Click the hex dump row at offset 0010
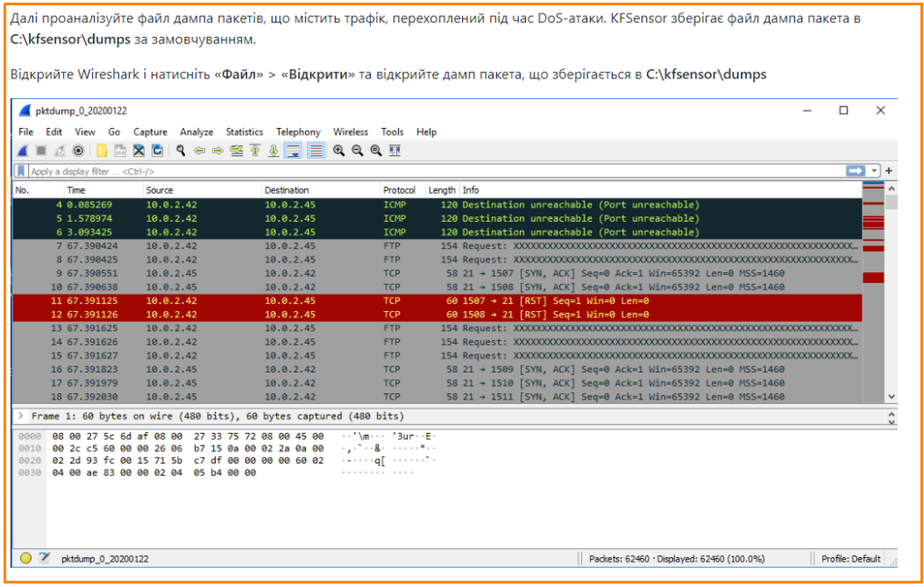This screenshot has height=587, width=924. pos(226,449)
